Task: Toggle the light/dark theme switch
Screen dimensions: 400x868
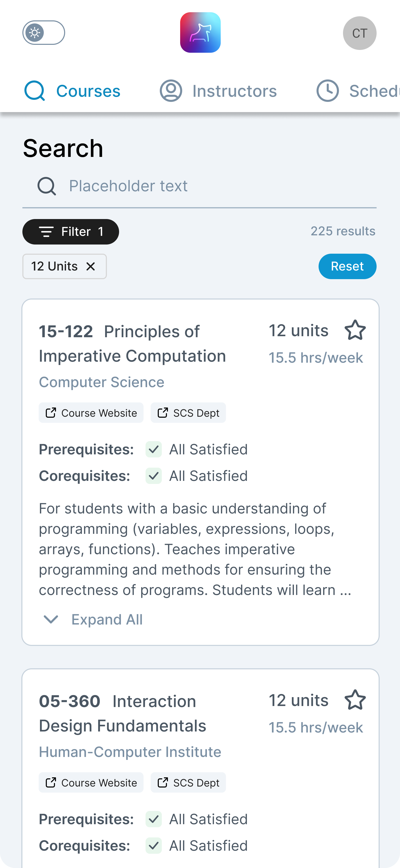Action: click(x=44, y=33)
